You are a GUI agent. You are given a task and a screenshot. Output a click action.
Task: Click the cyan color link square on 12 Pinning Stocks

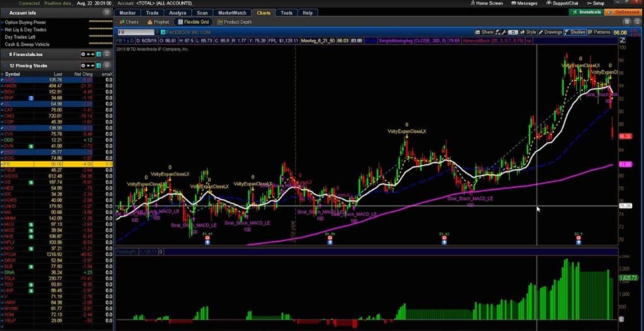pyautogui.click(x=99, y=65)
